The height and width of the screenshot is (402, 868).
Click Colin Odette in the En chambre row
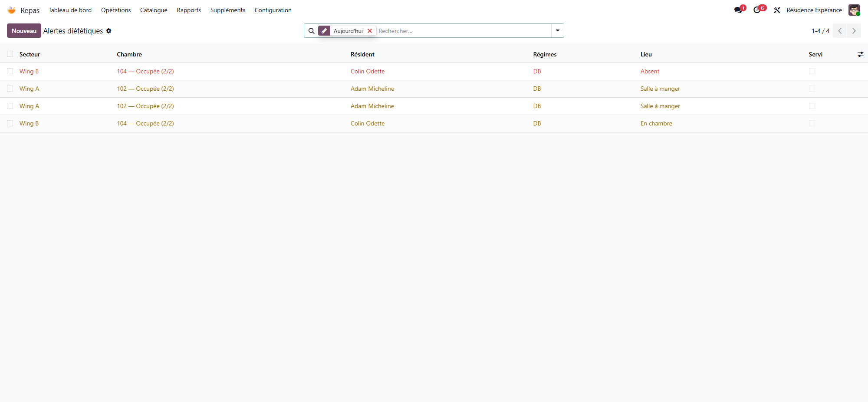[x=368, y=123]
